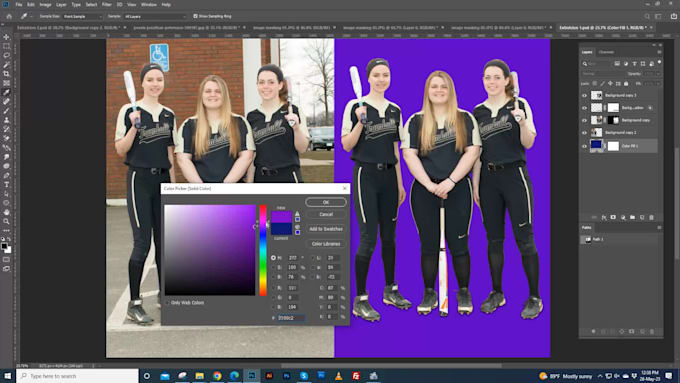The height and width of the screenshot is (383, 680).
Task: Hide the top Background copy 3 layer
Action: [584, 95]
